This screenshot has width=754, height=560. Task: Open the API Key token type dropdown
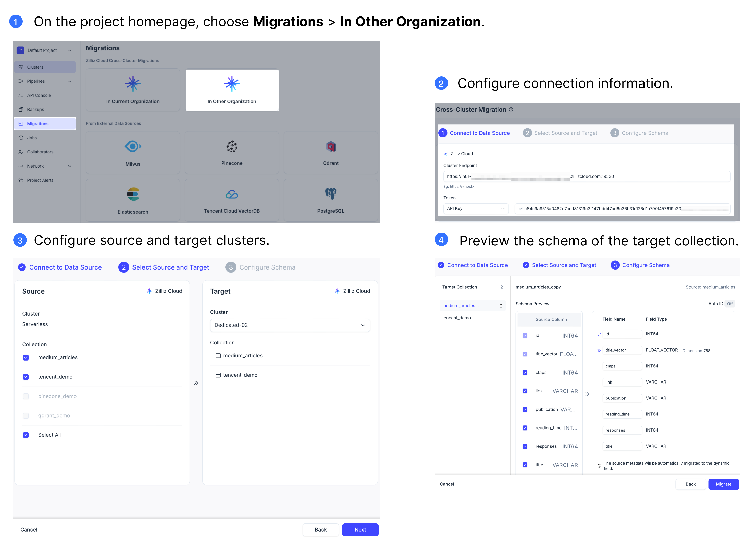point(476,208)
